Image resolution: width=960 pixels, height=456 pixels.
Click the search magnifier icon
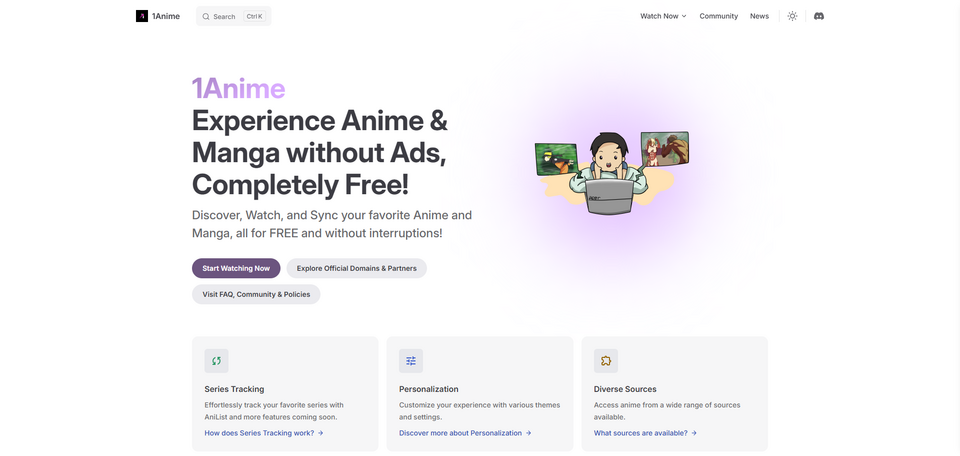(x=206, y=17)
